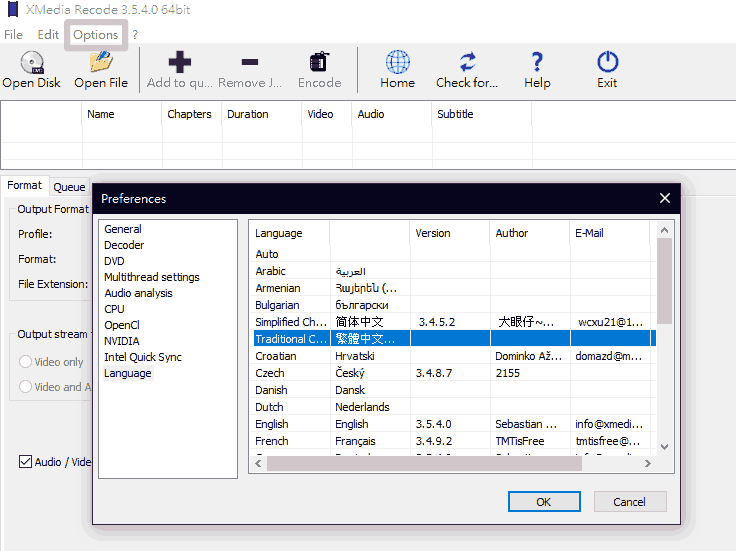Close the Preferences dialog with X

click(665, 198)
